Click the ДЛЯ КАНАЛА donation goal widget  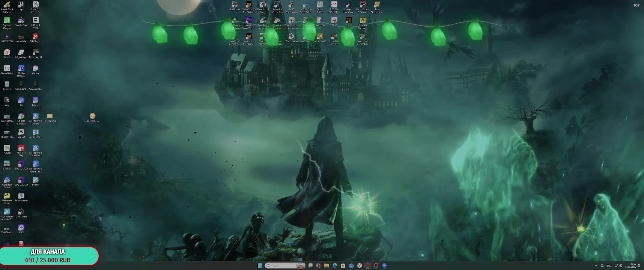[49, 256]
